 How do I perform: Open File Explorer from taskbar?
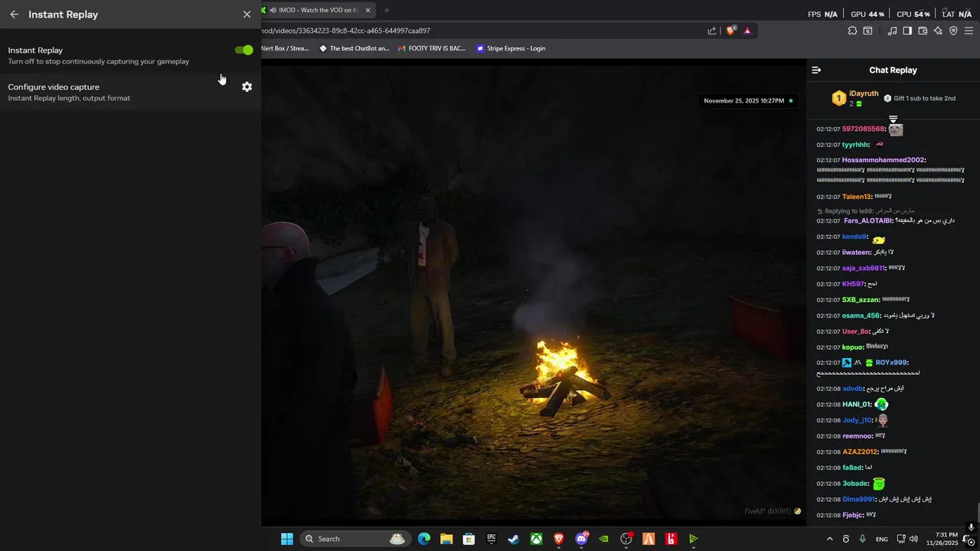(446, 539)
